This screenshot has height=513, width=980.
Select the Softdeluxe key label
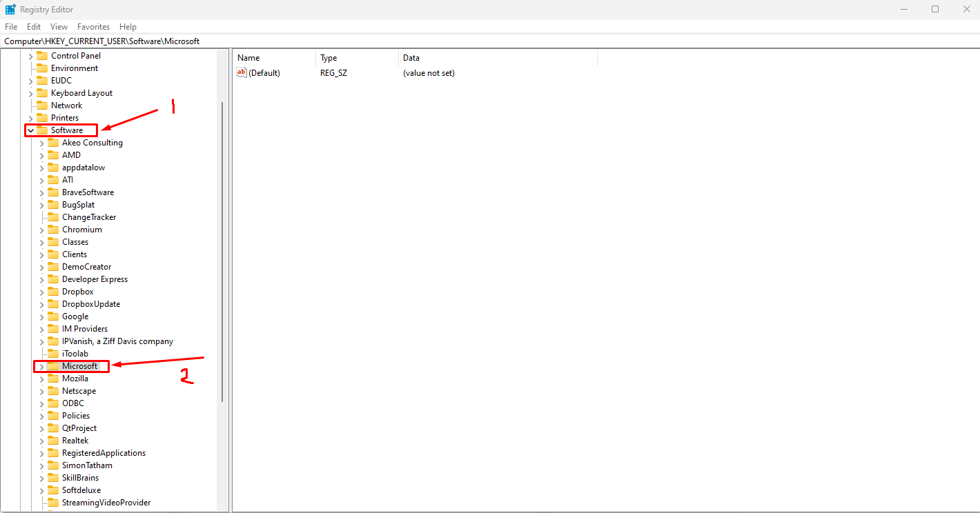click(x=81, y=490)
